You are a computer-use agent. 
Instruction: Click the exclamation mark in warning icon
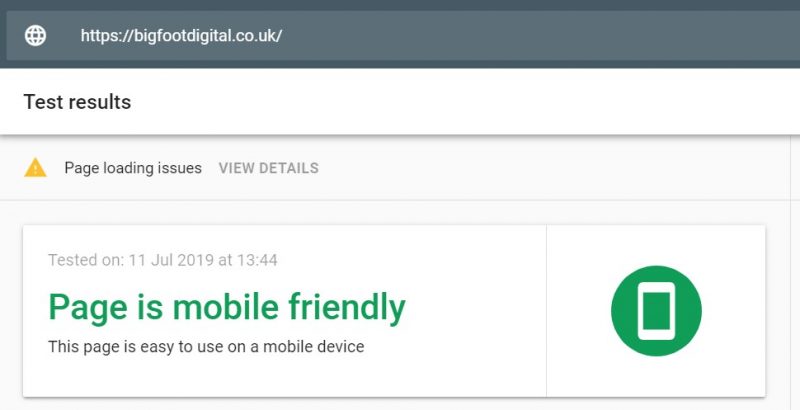click(35, 170)
